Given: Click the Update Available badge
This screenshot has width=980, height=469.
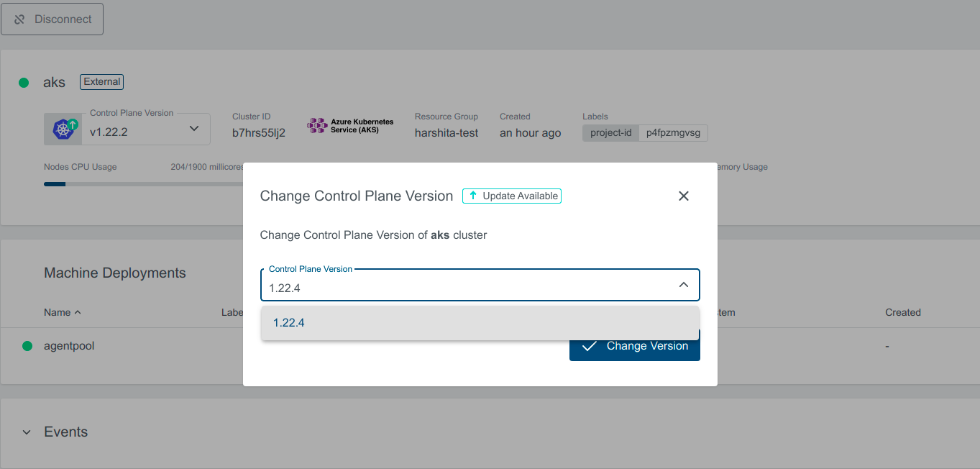Looking at the screenshot, I should coord(512,195).
